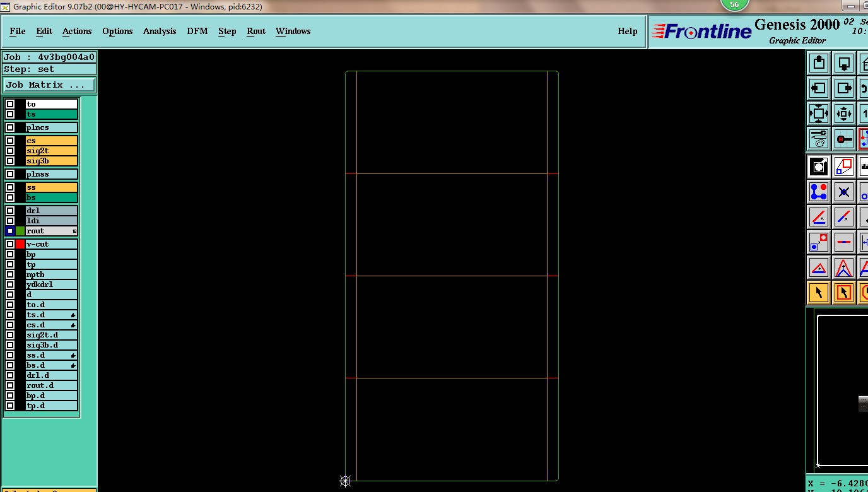Select the tp.d layer row
Image resolution: width=868 pixels, height=492 pixels.
coord(52,406)
